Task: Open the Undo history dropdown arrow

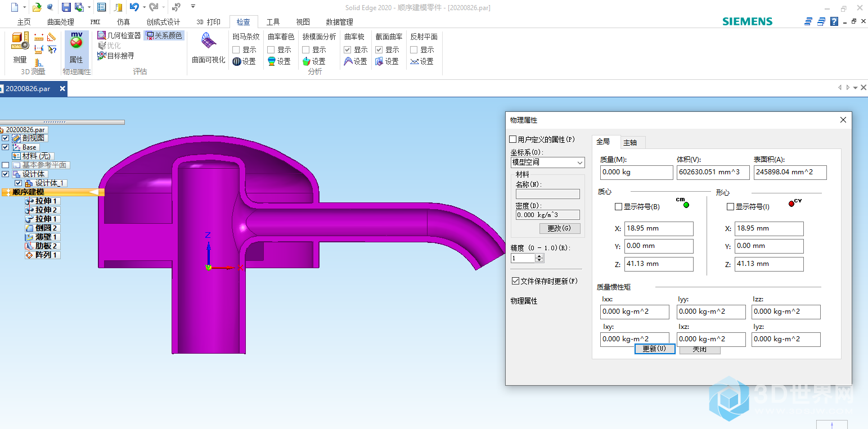Action: click(144, 7)
